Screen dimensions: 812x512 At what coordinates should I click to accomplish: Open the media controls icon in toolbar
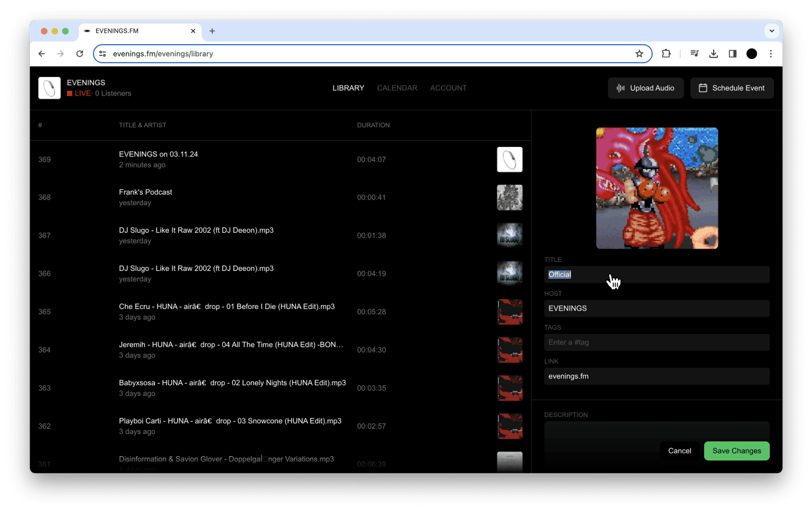[x=694, y=54]
